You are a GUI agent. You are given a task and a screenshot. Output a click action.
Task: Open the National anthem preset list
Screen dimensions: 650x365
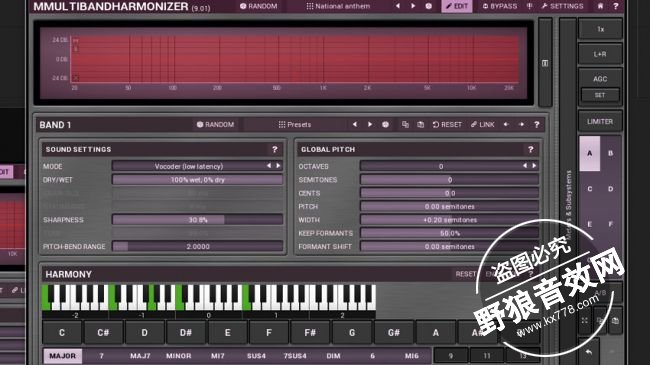[338, 6]
